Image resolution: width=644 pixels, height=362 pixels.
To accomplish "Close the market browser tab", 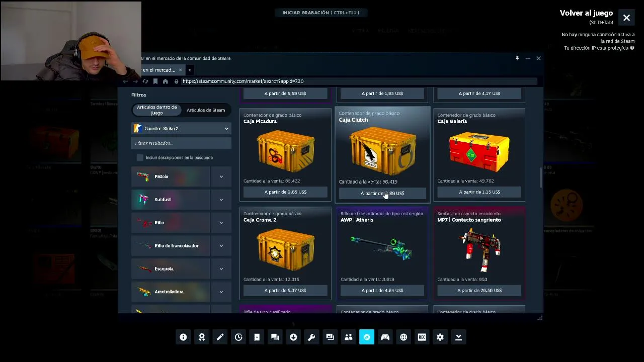I will click(180, 70).
